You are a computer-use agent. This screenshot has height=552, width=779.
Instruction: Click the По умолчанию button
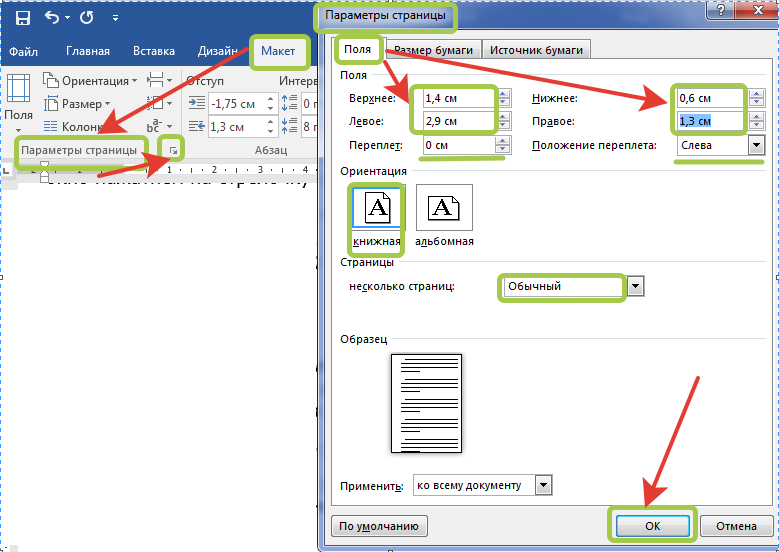(379, 526)
